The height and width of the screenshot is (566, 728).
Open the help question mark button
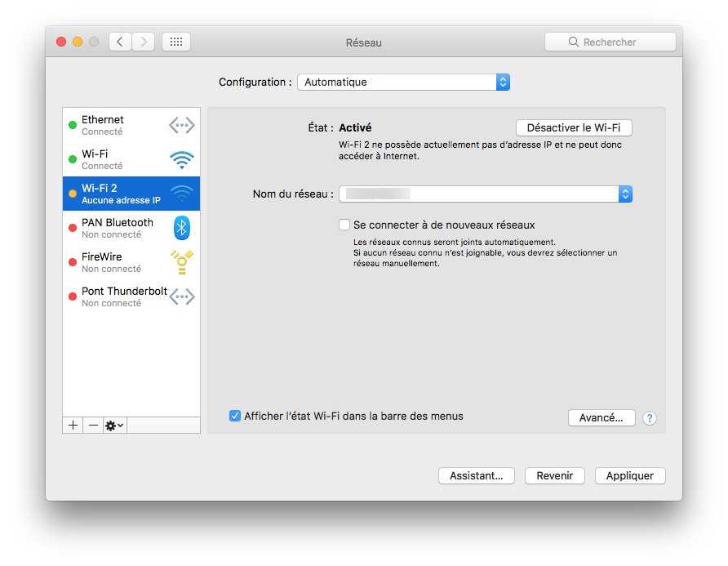650,418
